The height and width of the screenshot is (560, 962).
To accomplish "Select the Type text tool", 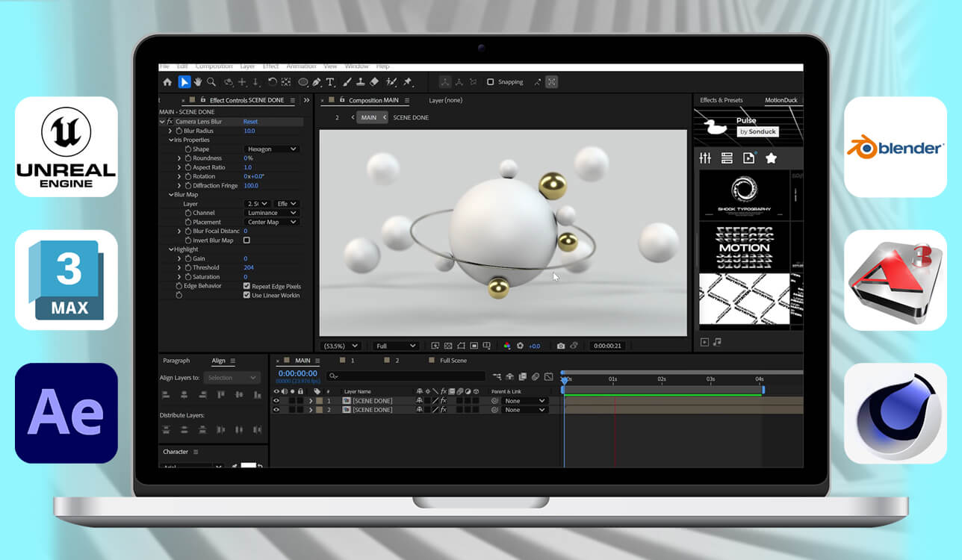I will [x=330, y=82].
